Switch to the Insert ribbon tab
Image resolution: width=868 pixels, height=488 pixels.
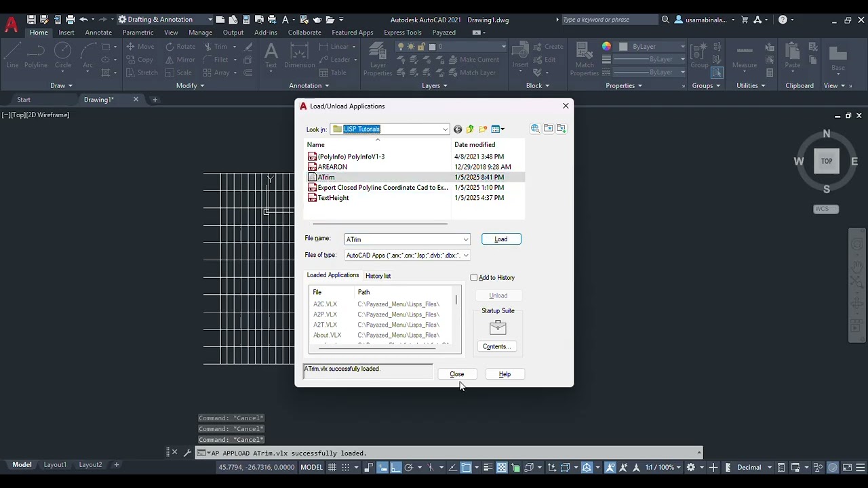(66, 33)
